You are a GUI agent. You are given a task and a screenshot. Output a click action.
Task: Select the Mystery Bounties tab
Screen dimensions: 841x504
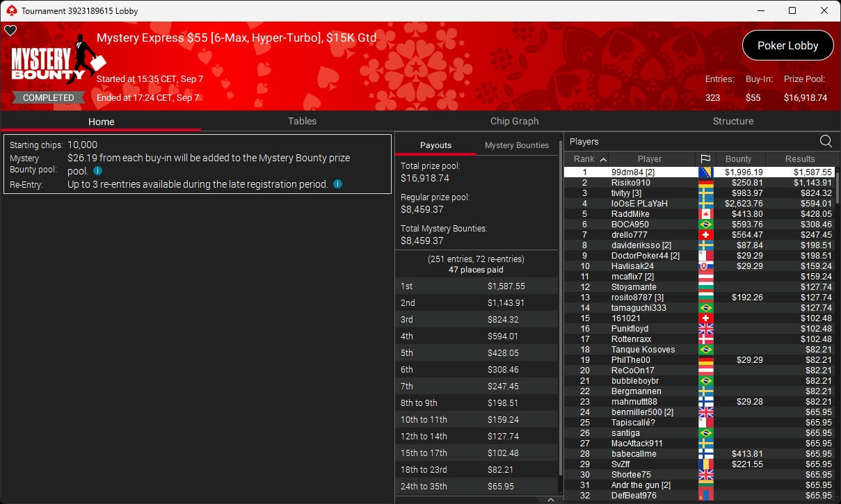(516, 145)
